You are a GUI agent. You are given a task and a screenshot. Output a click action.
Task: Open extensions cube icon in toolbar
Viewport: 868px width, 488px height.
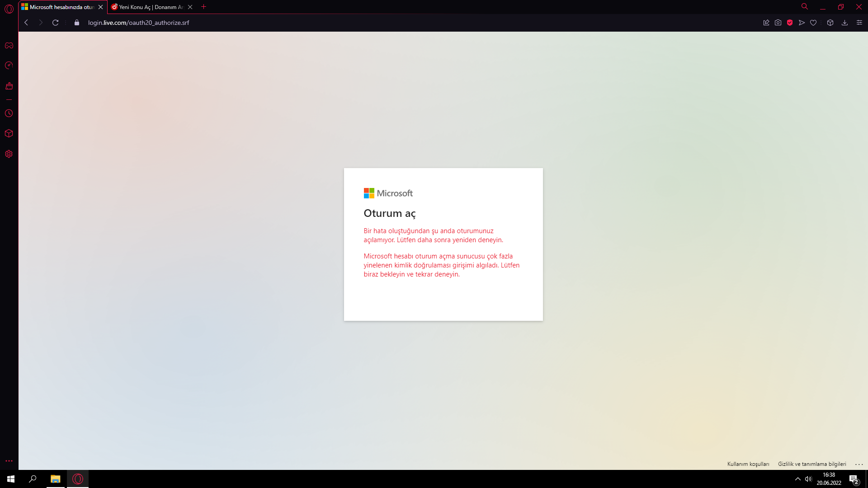tap(830, 23)
